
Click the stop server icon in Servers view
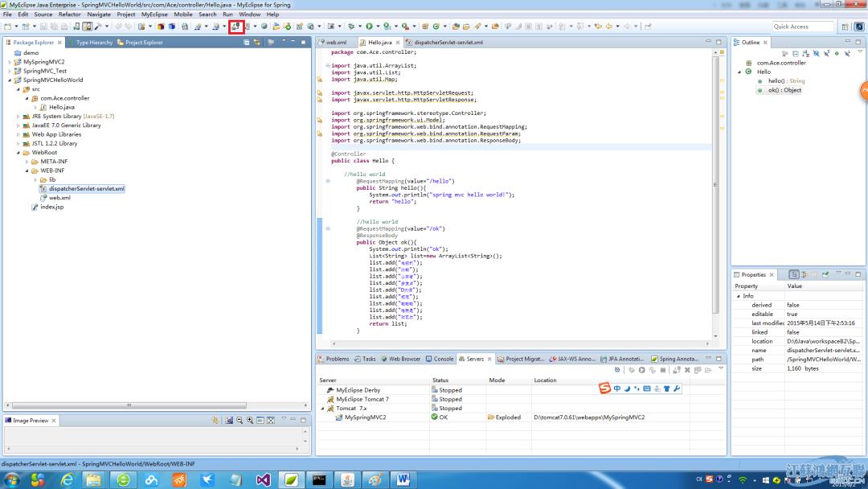tap(662, 370)
